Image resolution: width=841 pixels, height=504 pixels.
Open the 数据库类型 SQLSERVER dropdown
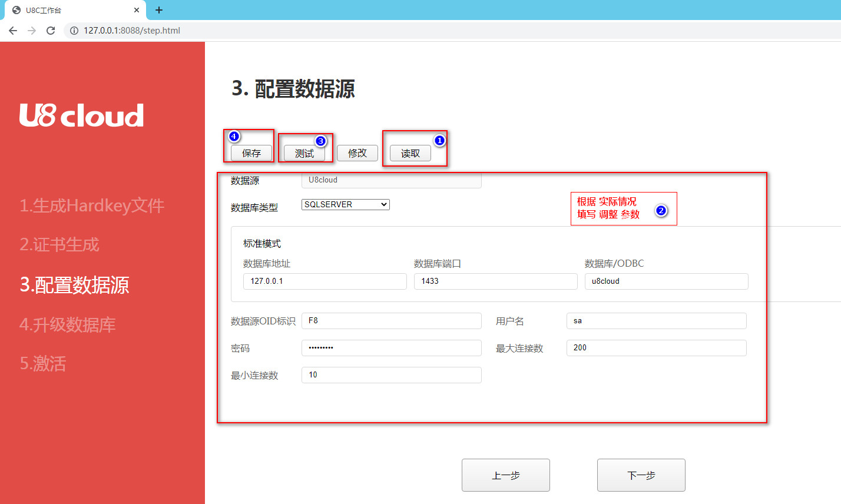click(345, 204)
